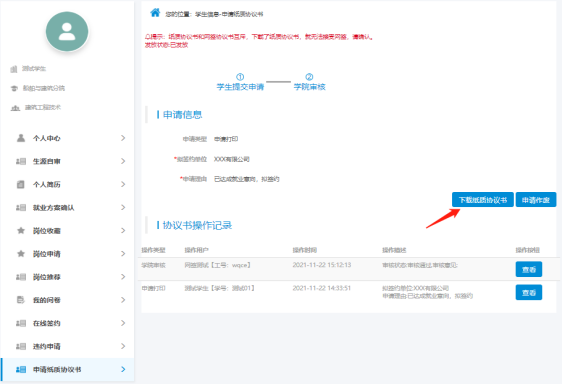Click the home icon in the breadcrumb

click(x=155, y=13)
